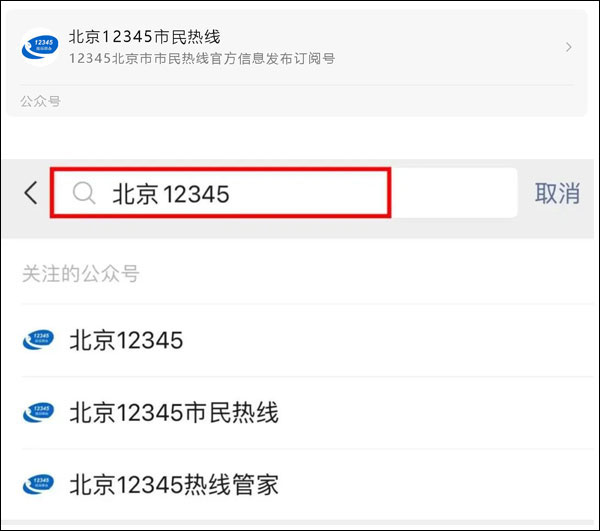
Task: Click the empty search field area beside 取消
Action: tap(452, 193)
